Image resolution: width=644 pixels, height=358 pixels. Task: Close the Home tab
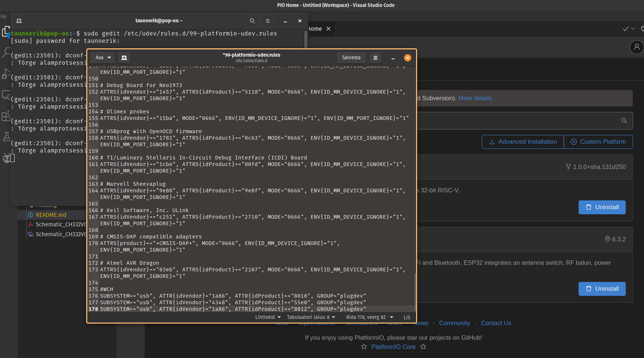[328, 29]
